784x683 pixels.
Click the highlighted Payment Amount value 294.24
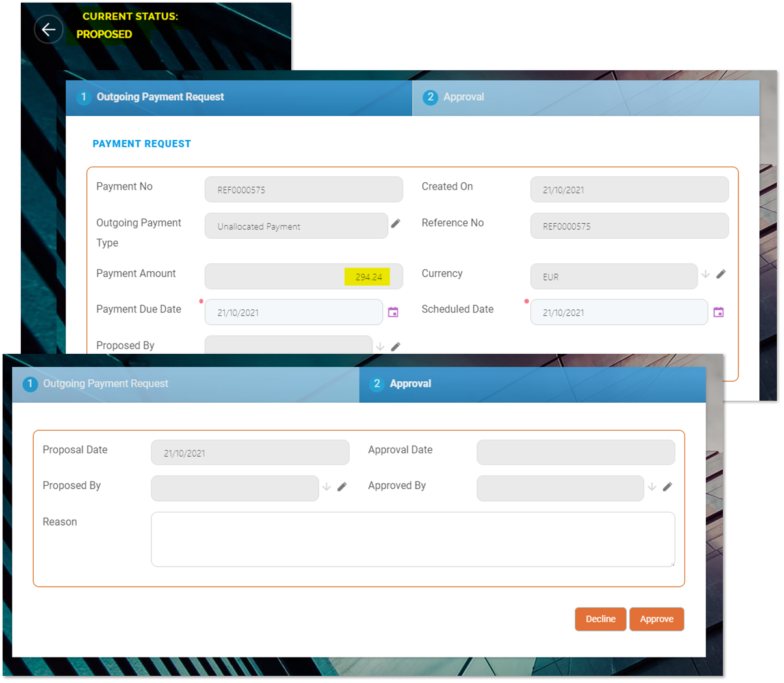pos(368,276)
